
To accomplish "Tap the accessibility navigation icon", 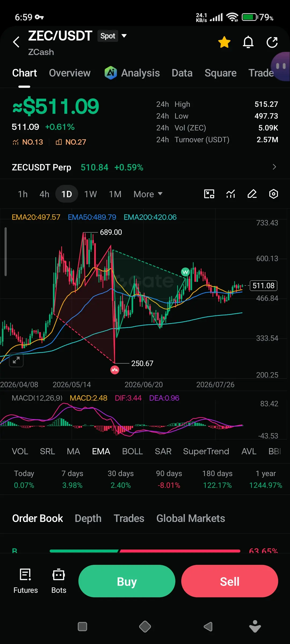I will pos(255,626).
